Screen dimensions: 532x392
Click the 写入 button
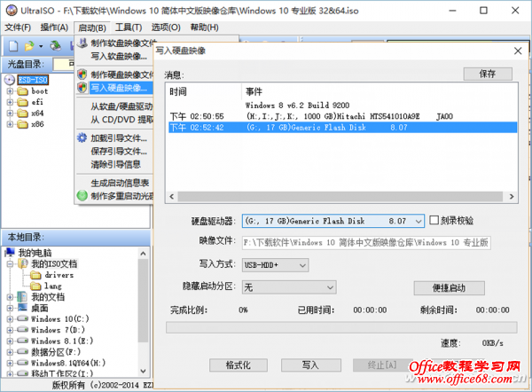(x=311, y=365)
